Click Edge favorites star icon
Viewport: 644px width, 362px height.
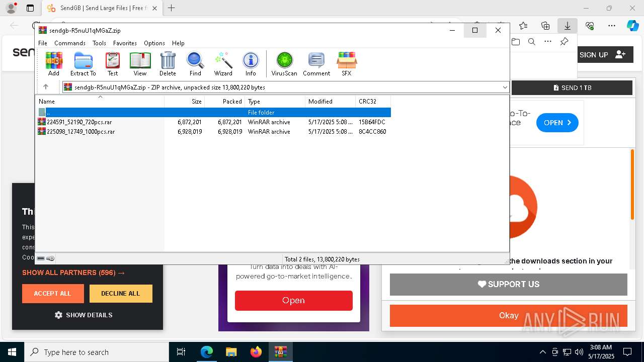[x=523, y=25]
